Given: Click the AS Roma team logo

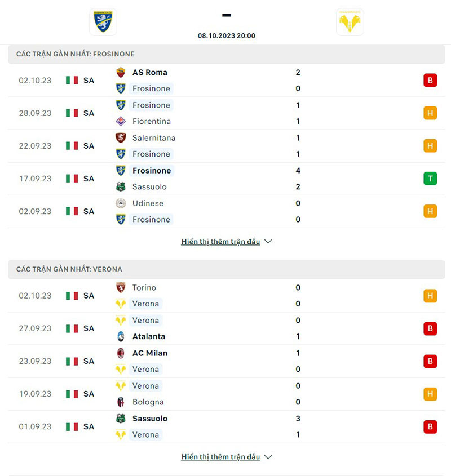Looking at the screenshot, I should (x=121, y=72).
